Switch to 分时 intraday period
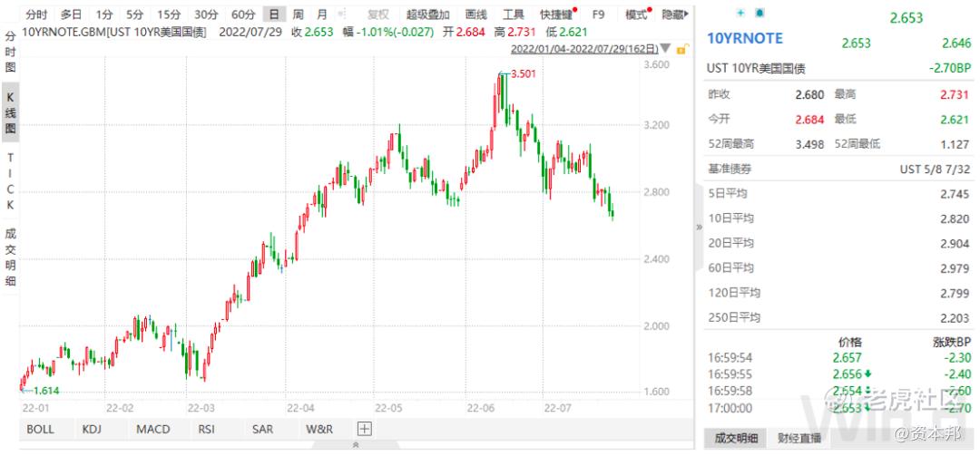 [x=37, y=15]
